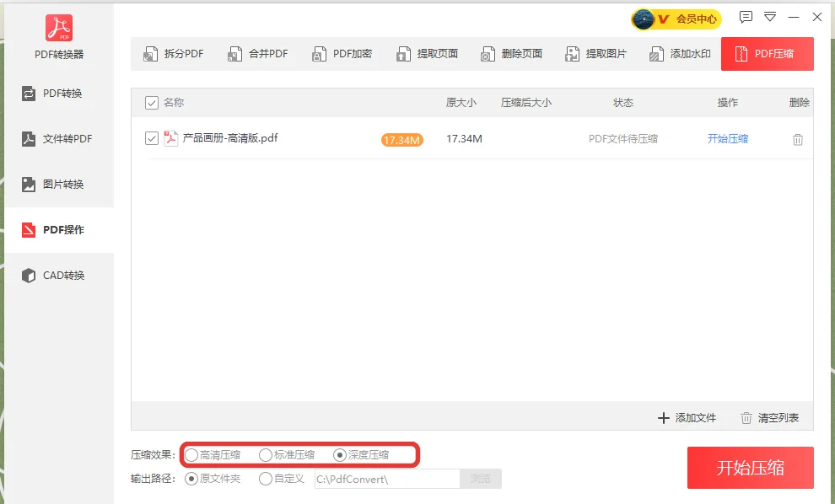
Task: Click the 浏览 browse button
Action: point(481,479)
